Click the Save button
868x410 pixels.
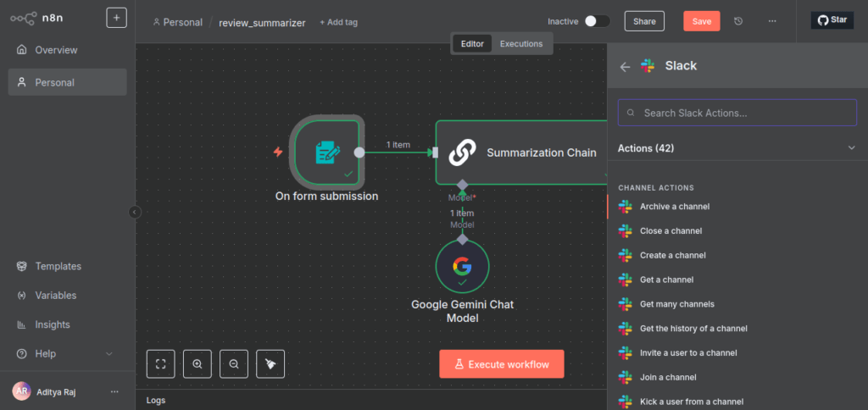(x=701, y=21)
